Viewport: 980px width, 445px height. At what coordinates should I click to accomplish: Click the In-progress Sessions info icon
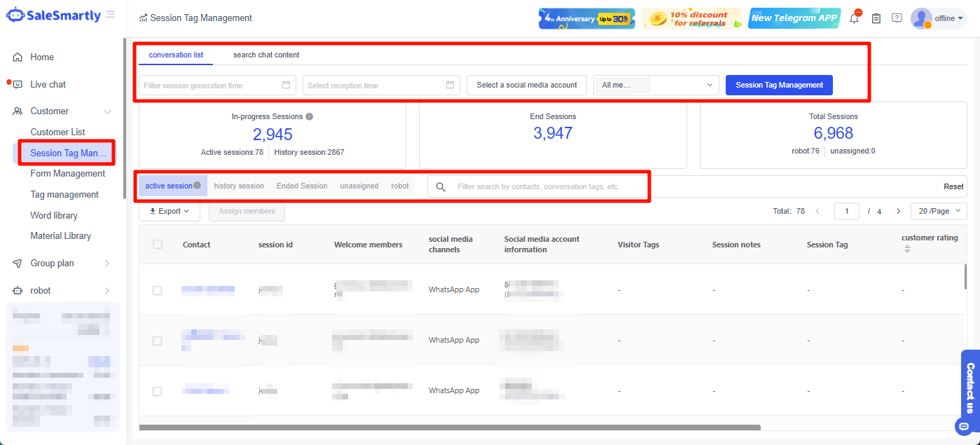(310, 117)
